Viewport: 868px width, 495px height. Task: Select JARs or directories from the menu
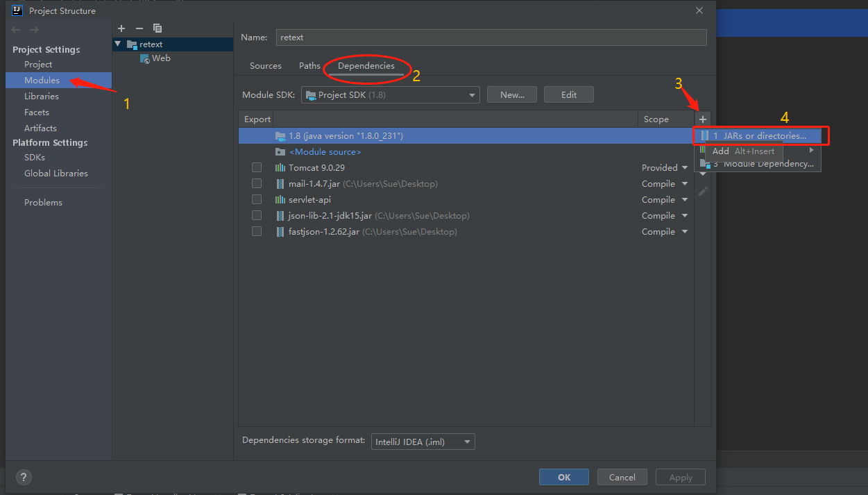pos(756,135)
